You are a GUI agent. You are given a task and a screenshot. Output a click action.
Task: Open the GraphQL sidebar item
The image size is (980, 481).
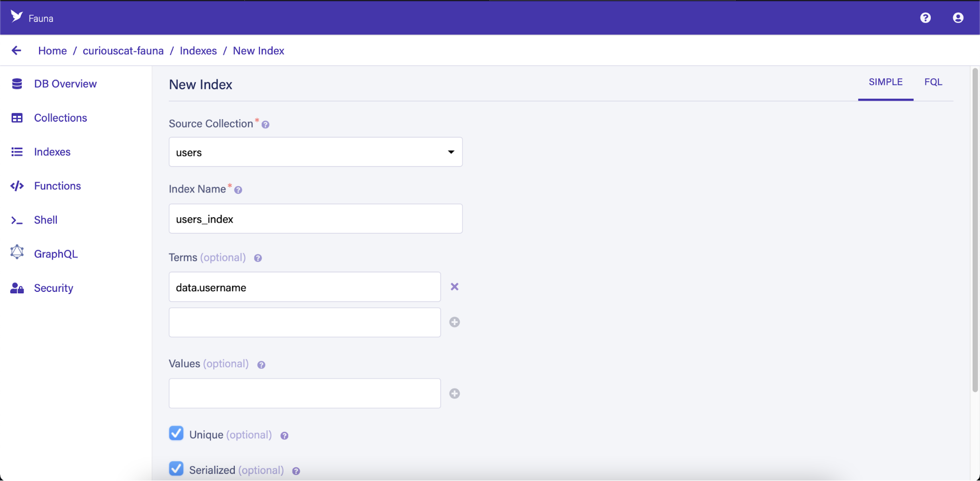coord(56,254)
